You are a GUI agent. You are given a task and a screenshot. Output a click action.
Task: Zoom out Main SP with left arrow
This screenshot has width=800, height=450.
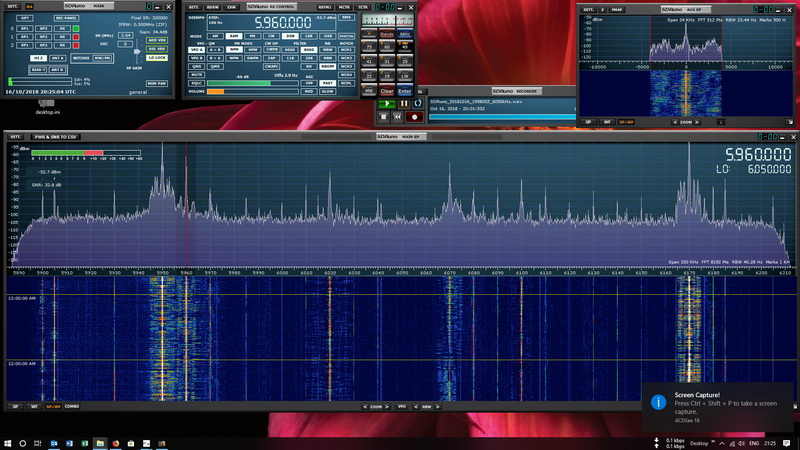click(x=365, y=407)
